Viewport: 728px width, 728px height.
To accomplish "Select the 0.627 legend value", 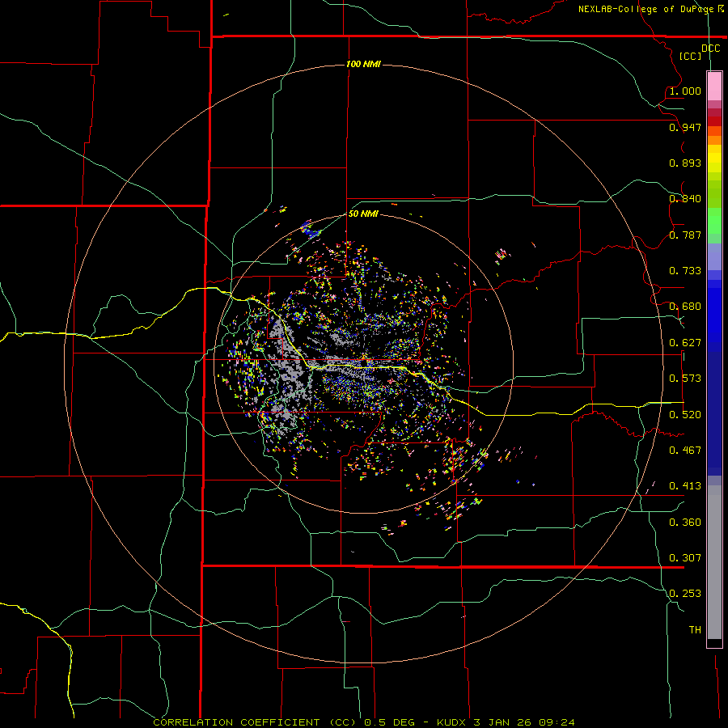I will click(685, 343).
